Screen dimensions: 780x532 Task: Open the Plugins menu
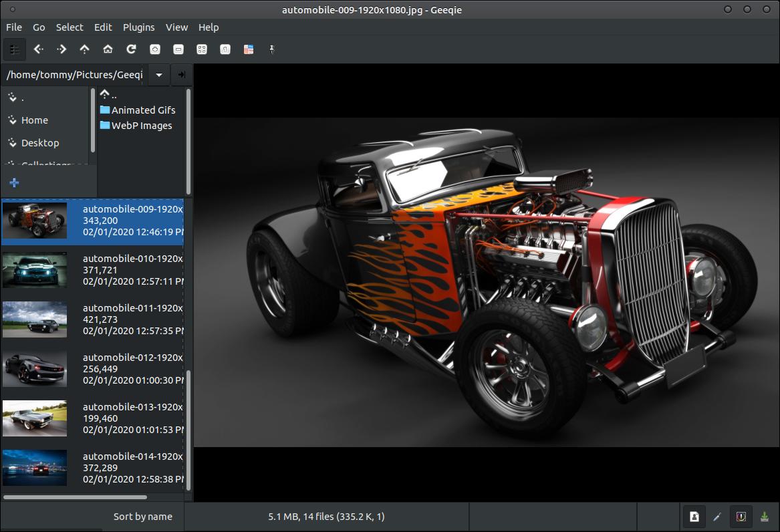pos(139,27)
